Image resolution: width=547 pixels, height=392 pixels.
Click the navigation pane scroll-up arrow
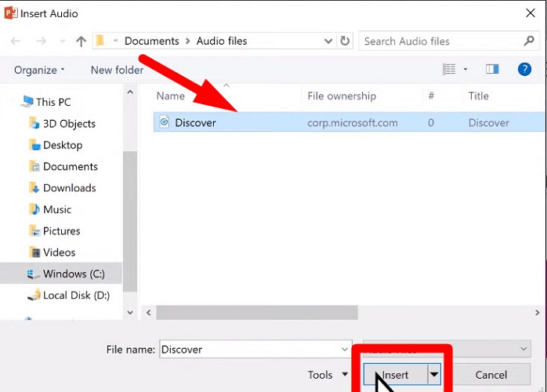point(130,93)
